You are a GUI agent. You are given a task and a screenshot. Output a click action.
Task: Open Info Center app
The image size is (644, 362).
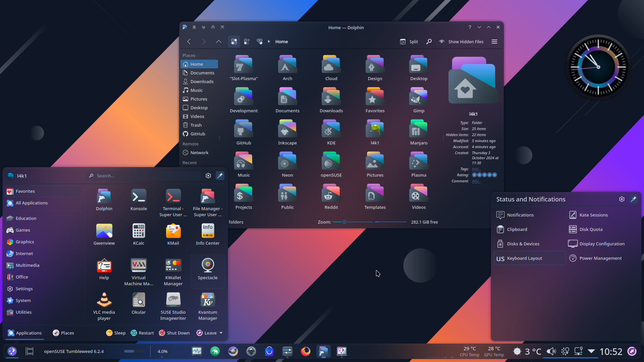pyautogui.click(x=208, y=234)
